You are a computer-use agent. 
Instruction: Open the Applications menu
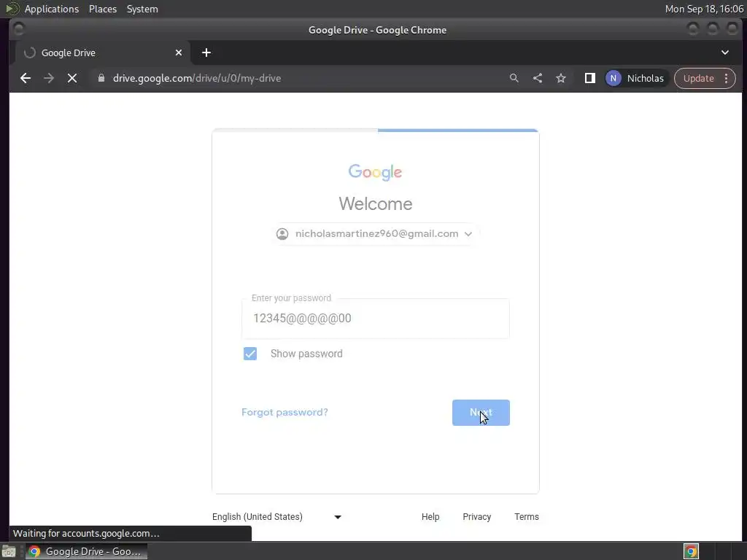52,9
